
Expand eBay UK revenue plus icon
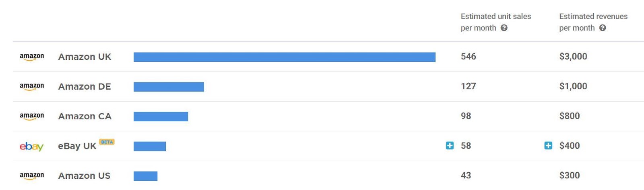[x=548, y=145]
